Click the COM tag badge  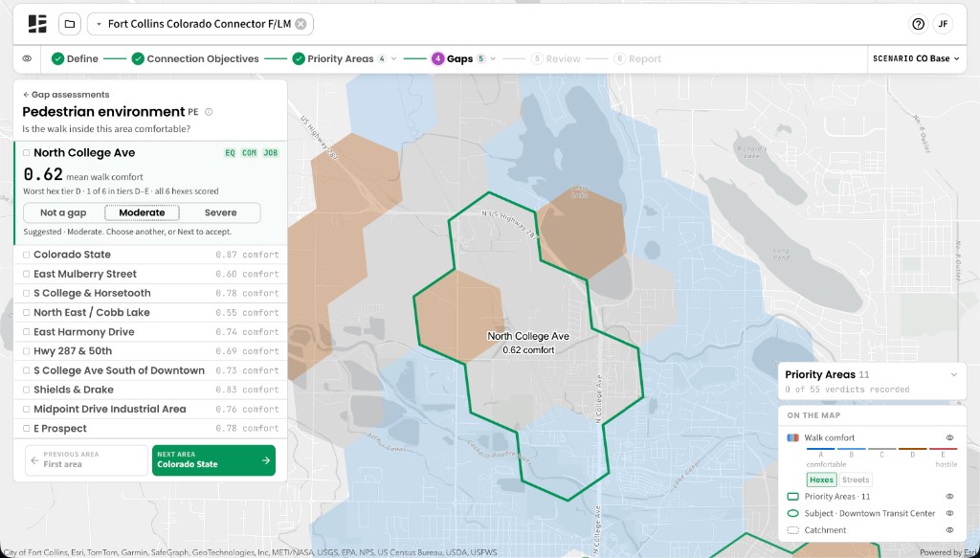(250, 152)
